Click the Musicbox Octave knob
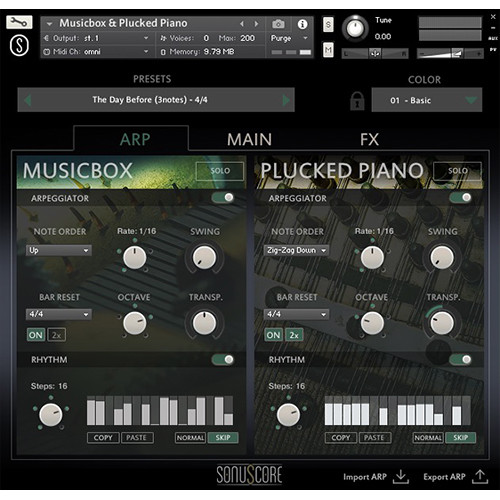This screenshot has width=500, height=500. (x=135, y=323)
